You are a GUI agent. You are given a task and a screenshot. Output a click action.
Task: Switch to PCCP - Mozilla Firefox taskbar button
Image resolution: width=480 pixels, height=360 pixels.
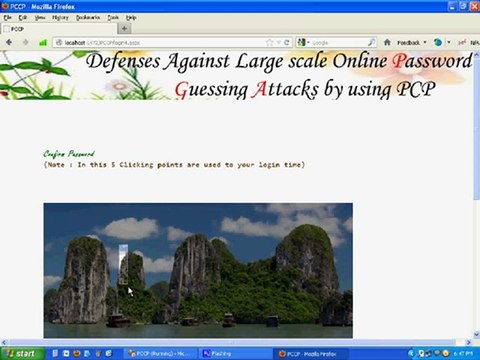coord(310,353)
